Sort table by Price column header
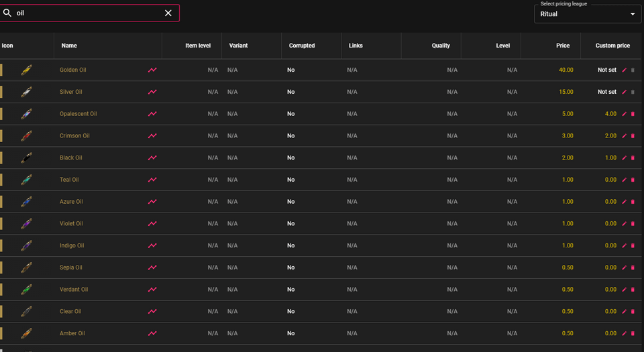Viewport: 644px width, 352px height. 562,46
